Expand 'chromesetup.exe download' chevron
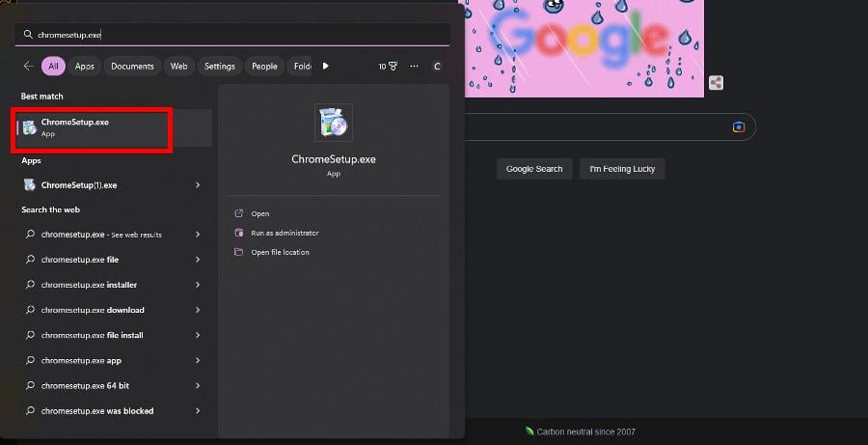This screenshot has width=868, height=445. [x=198, y=310]
